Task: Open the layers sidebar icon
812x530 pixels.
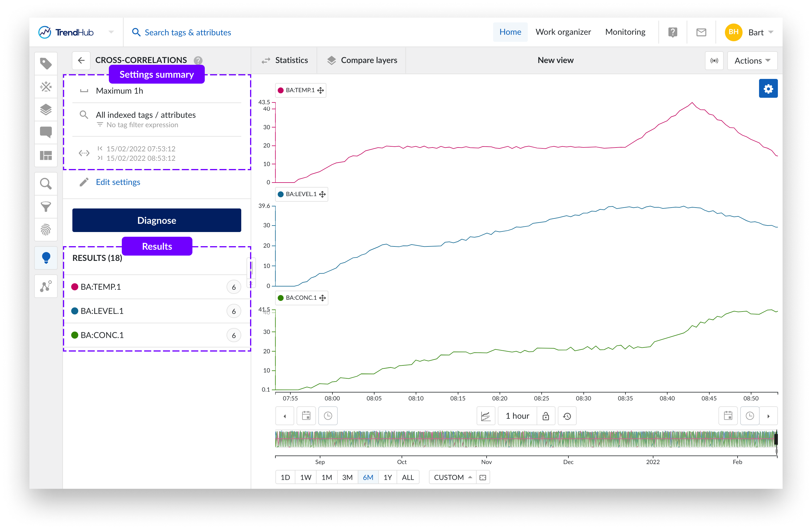Action: click(46, 110)
